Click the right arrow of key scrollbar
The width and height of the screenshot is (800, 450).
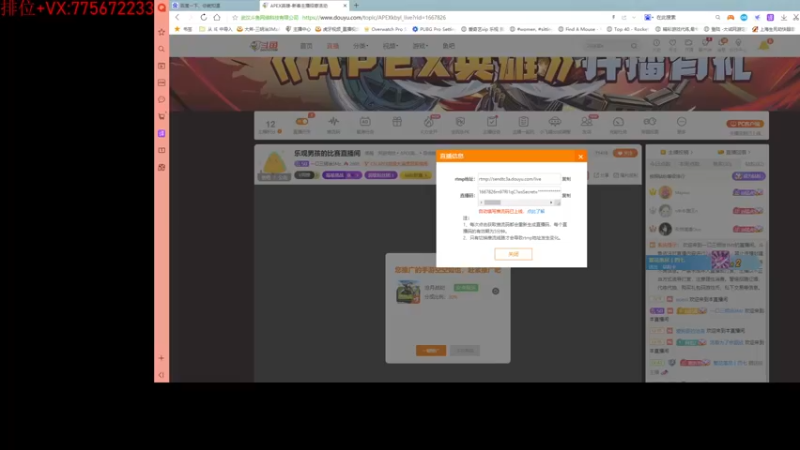[551, 203]
